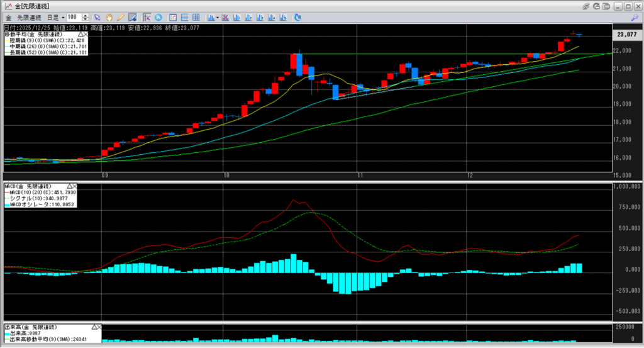The width and height of the screenshot is (644, 348).
Task: Click the circular refresh icon in title bar
Action: [596, 6]
